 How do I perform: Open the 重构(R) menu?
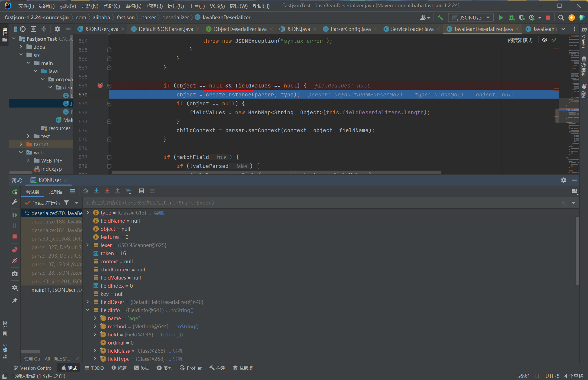point(133,6)
